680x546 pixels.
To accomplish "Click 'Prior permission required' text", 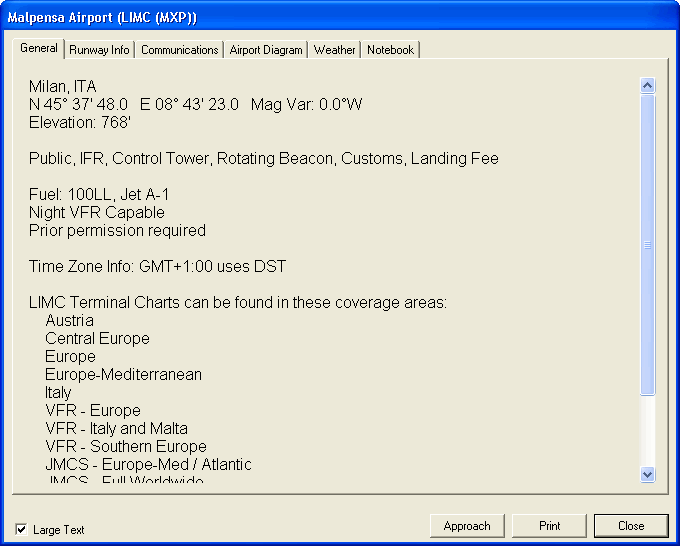I will (x=117, y=230).
